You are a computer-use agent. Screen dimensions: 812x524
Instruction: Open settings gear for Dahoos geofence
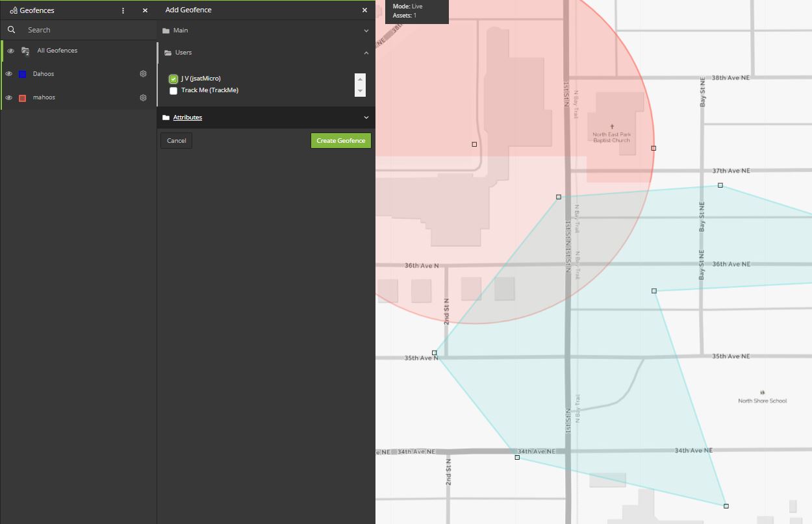143,73
